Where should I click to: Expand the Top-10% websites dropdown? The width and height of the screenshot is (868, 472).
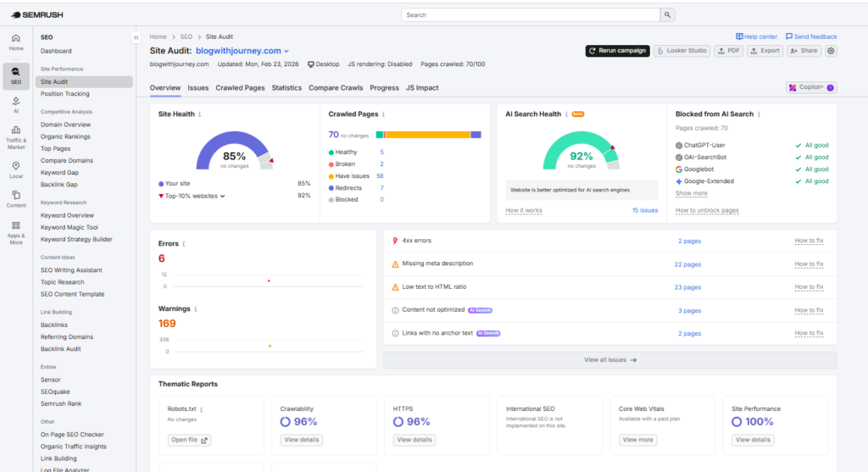pyautogui.click(x=195, y=196)
